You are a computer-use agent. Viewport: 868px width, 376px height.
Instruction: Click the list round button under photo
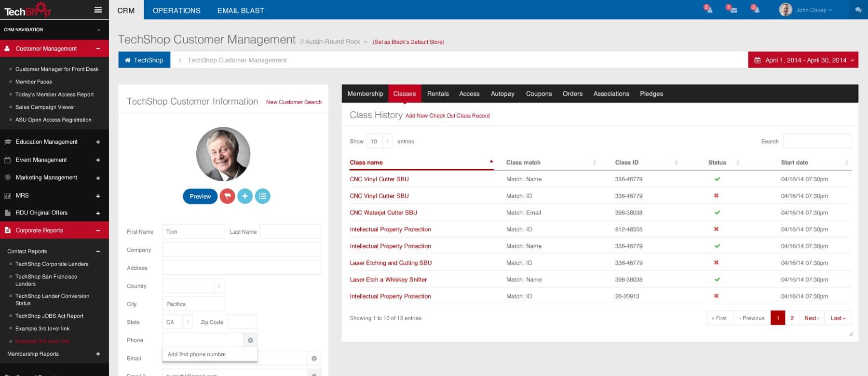(262, 196)
